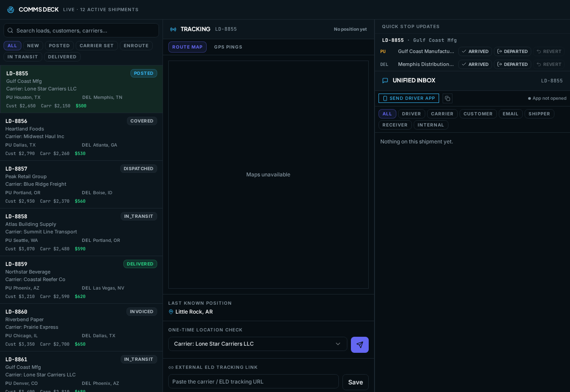Open shipment LD-8856 Heartland Foods
This screenshot has height=392, width=570.
(x=81, y=137)
